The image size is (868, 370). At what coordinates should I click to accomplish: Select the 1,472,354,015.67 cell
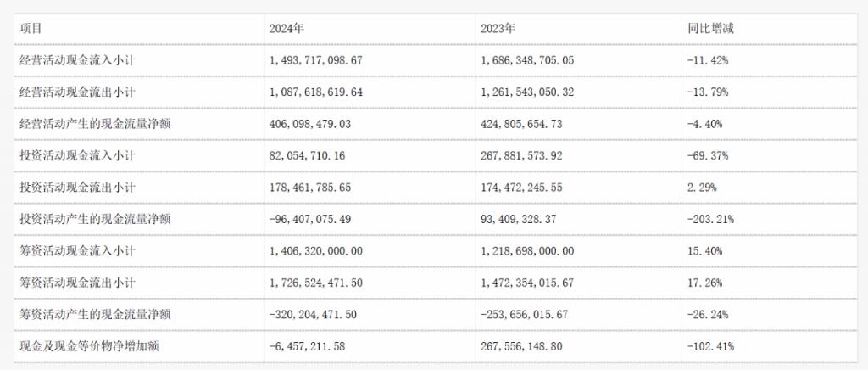point(527,283)
